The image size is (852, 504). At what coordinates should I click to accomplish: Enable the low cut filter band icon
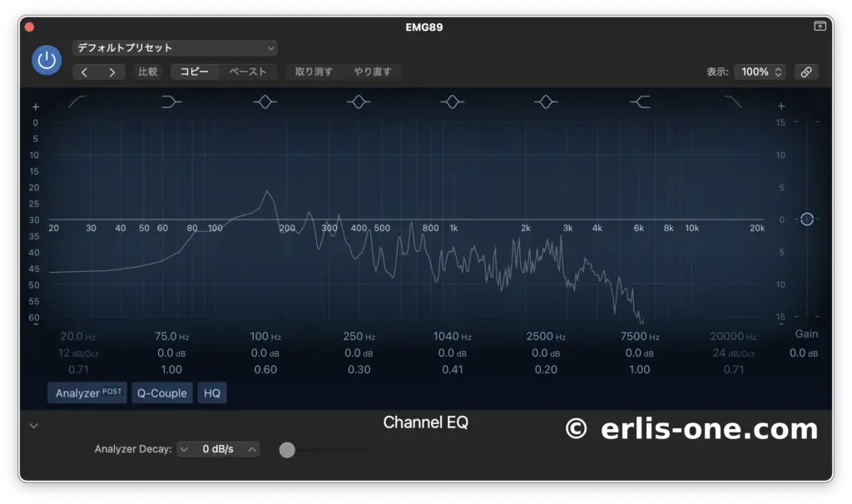(77, 101)
